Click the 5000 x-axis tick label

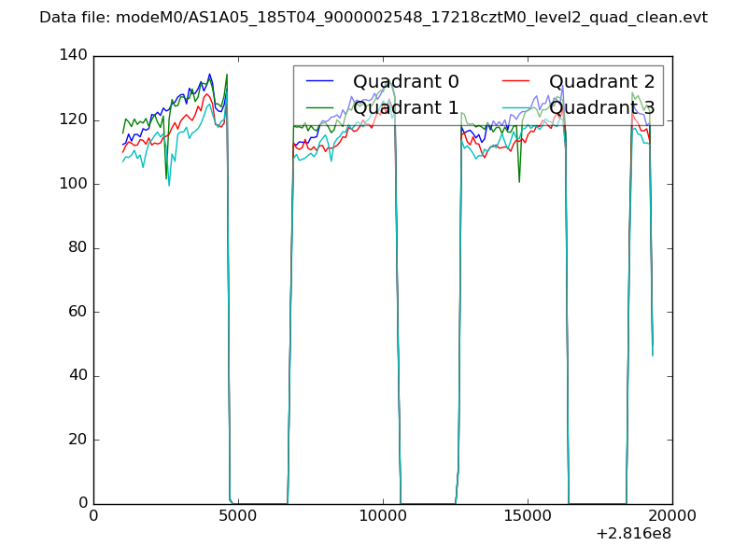(238, 516)
